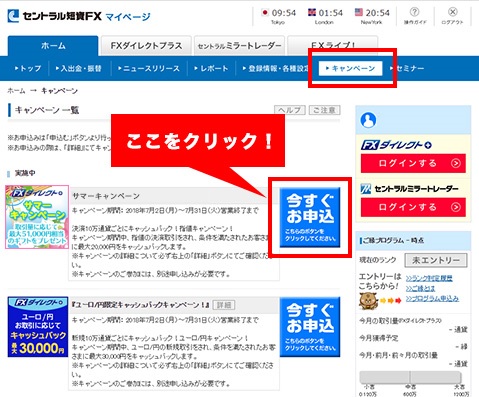Switch to the ホーム tab

click(x=53, y=46)
